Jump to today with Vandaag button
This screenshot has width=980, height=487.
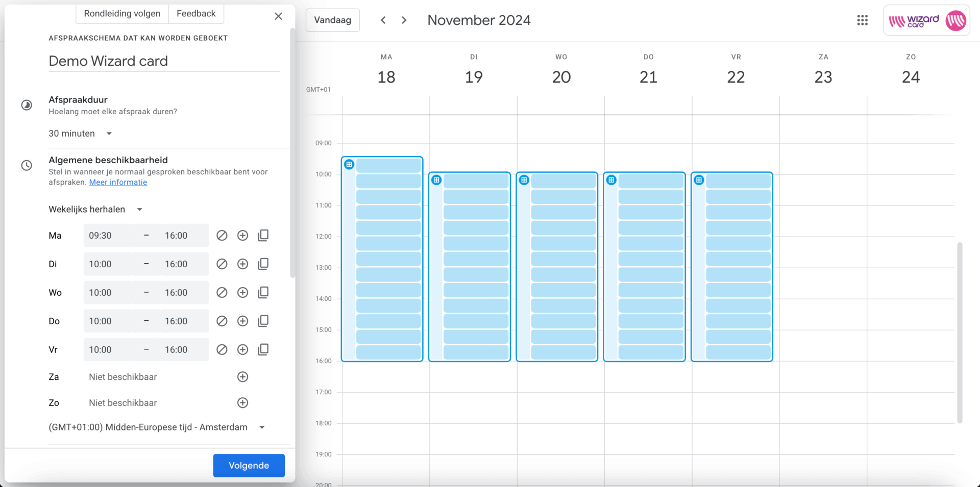332,20
